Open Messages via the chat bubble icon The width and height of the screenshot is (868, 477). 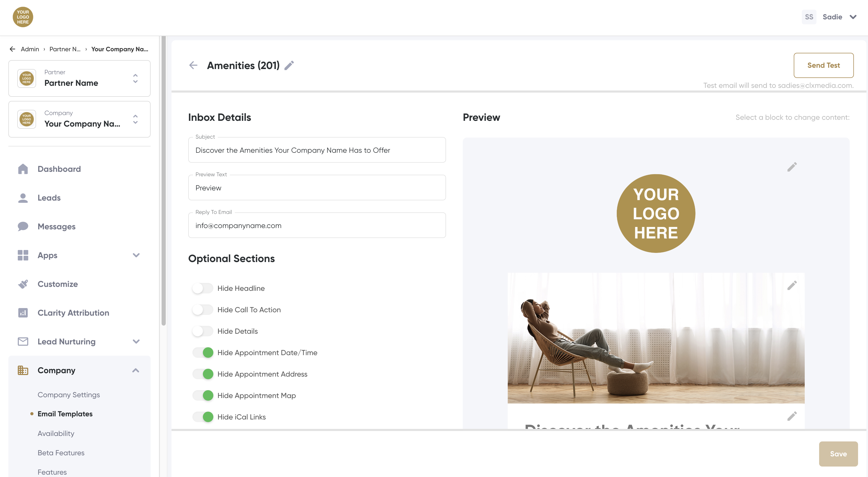[23, 226]
